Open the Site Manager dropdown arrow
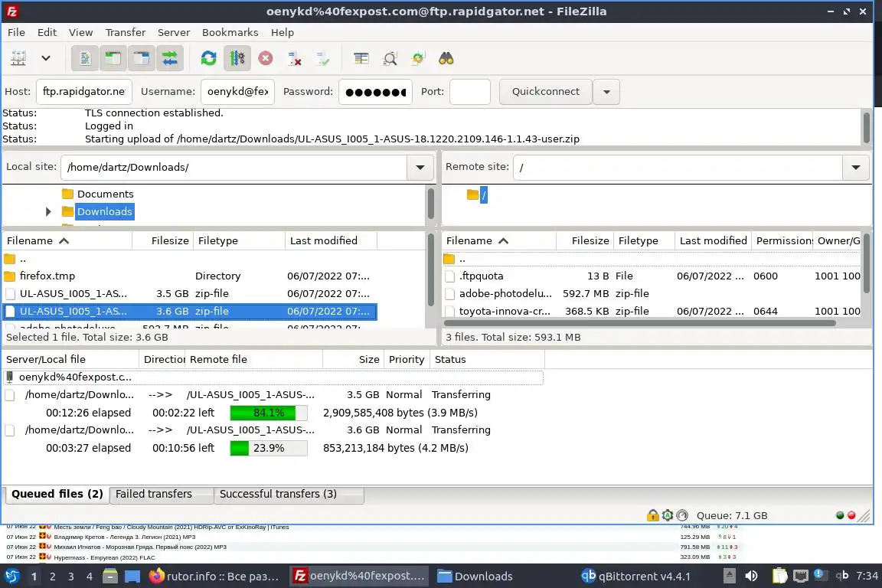Screen dimensions: 882x588 coord(46,58)
